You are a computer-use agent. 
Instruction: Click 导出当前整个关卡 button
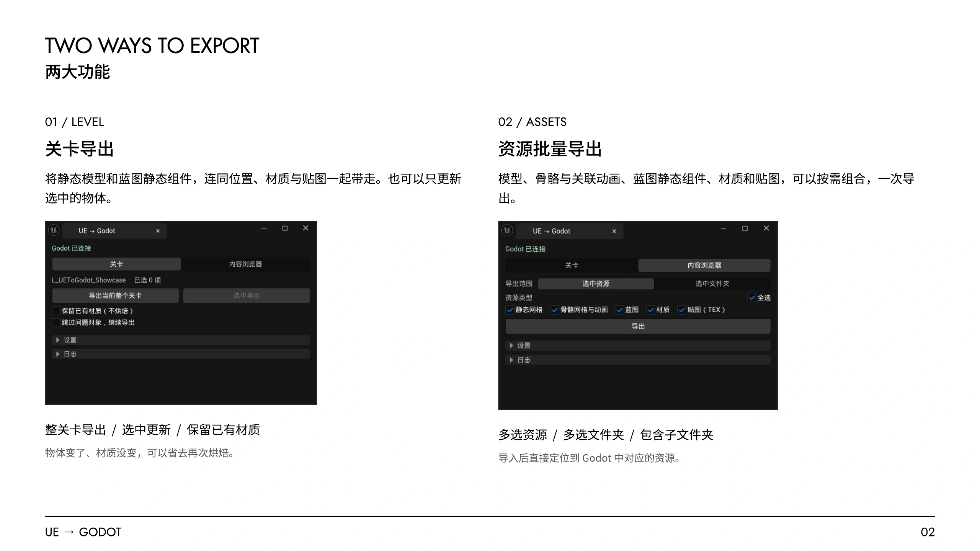115,295
